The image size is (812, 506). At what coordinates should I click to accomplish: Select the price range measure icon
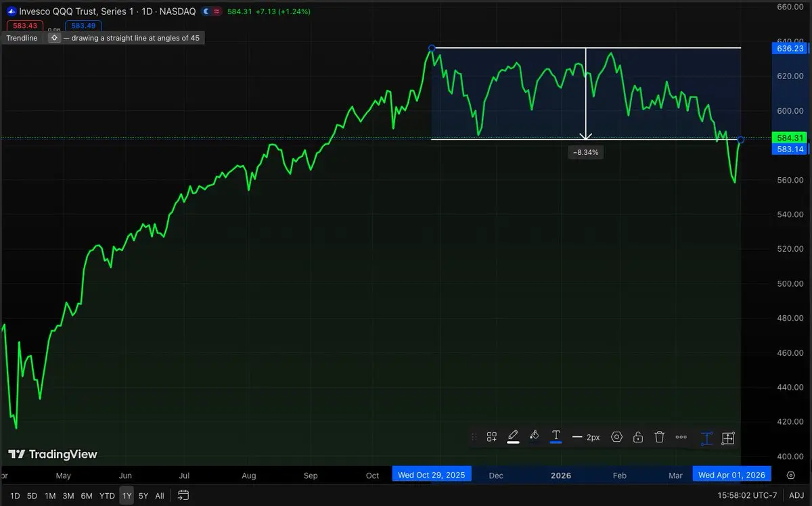706,438
